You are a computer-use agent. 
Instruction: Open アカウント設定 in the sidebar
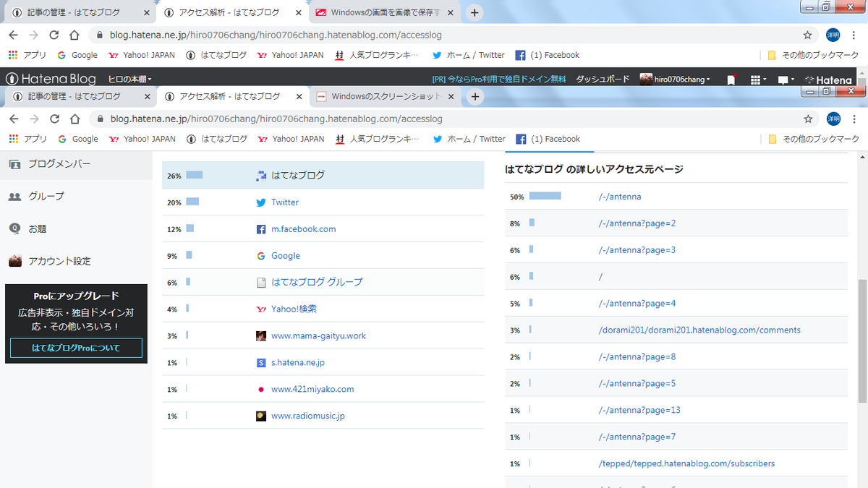point(50,261)
